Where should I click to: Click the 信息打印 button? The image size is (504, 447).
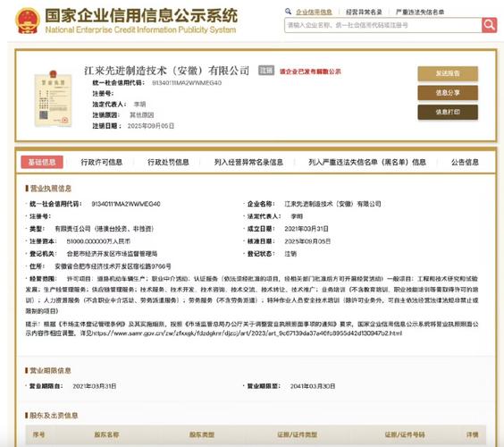click(x=448, y=112)
